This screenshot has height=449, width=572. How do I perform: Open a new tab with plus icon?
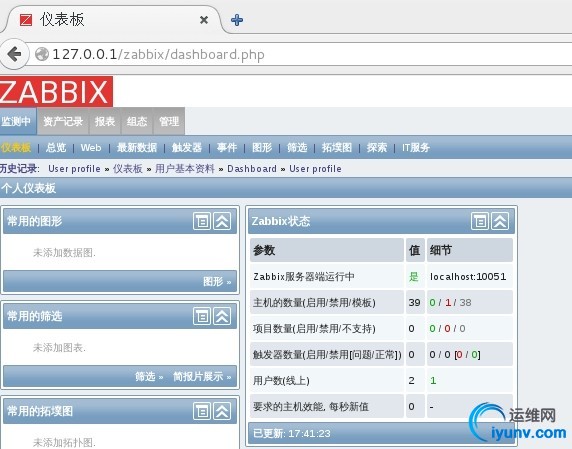(237, 20)
